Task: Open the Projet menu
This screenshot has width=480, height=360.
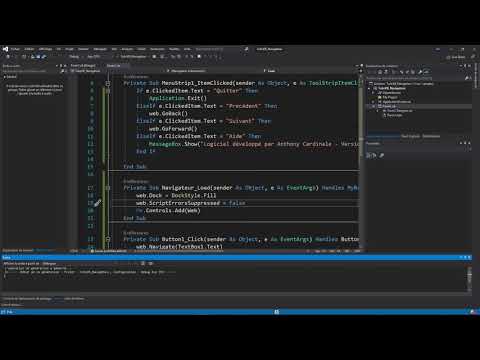Action: coord(69,49)
